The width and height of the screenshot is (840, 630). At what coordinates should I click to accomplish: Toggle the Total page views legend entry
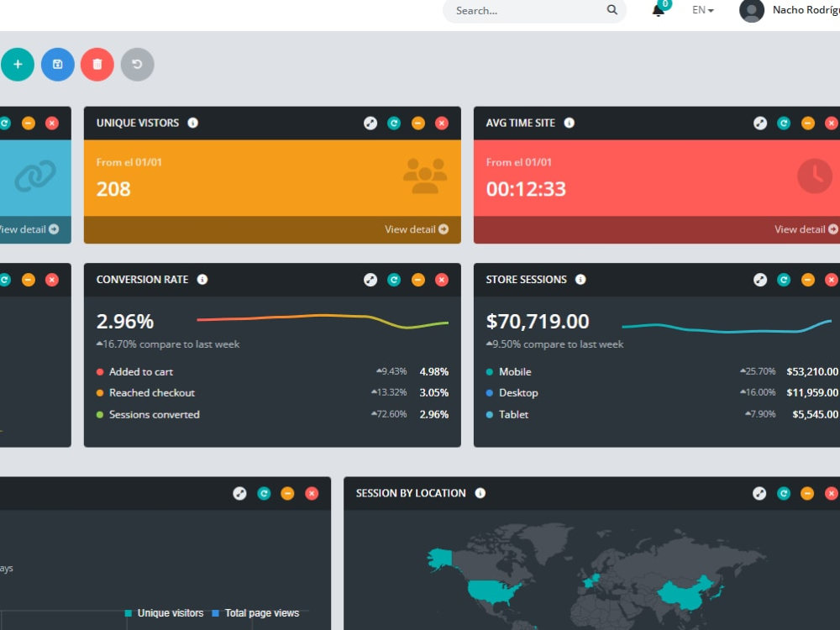tap(256, 613)
